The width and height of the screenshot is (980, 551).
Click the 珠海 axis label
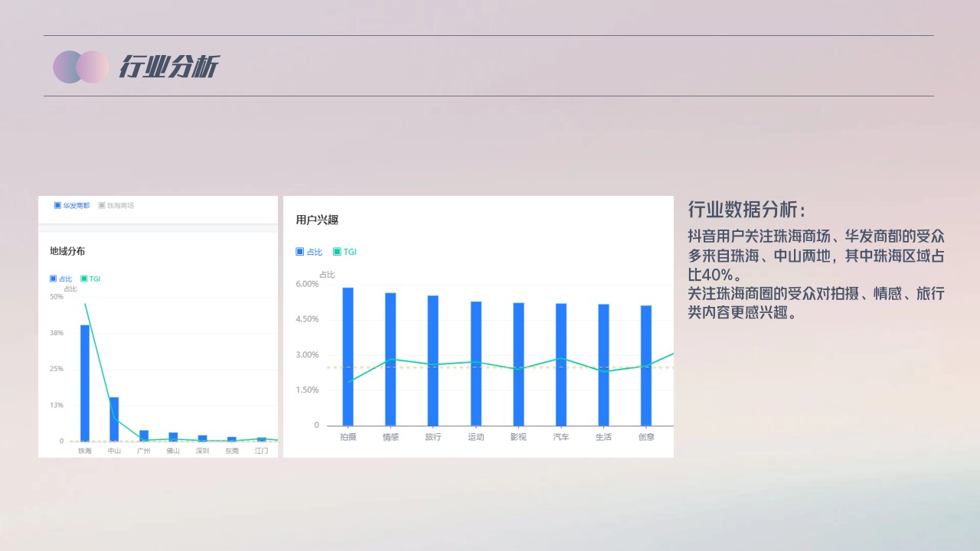tap(85, 451)
